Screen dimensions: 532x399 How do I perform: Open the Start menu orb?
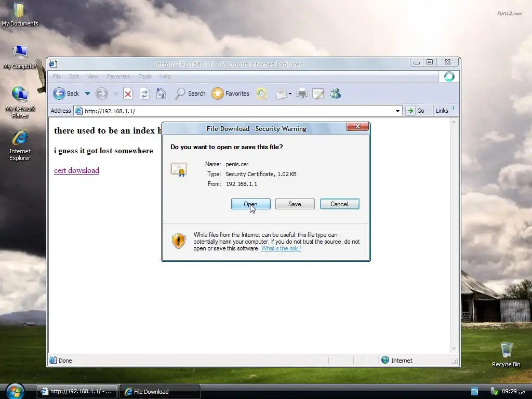click(x=15, y=391)
